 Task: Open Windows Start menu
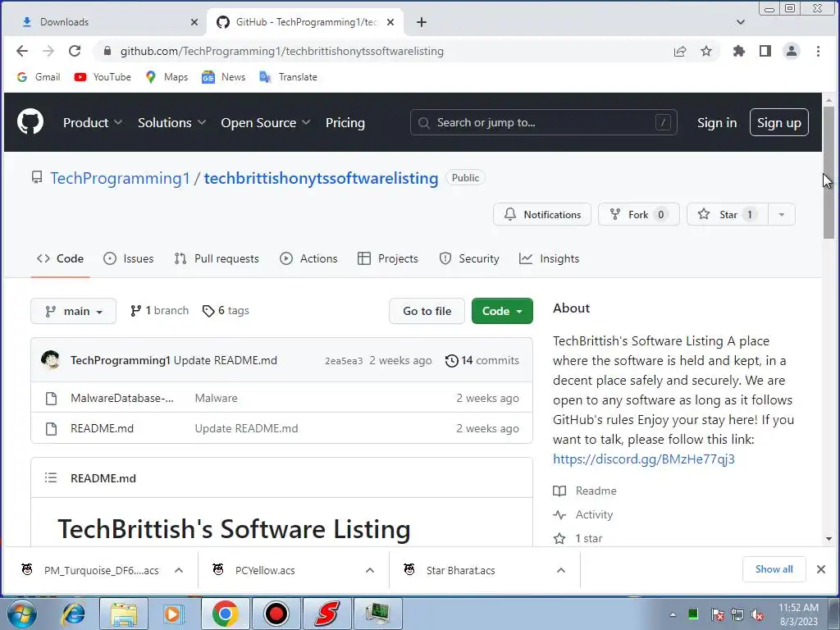(x=22, y=614)
